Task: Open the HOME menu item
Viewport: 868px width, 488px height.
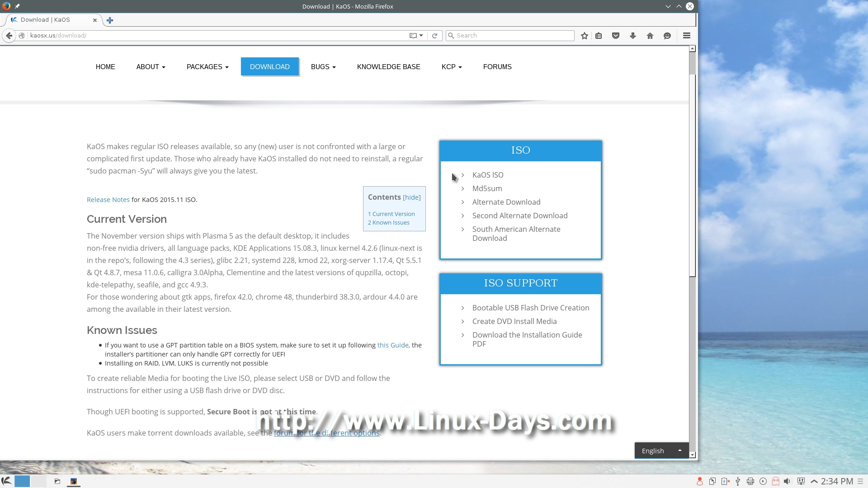Action: click(x=105, y=67)
